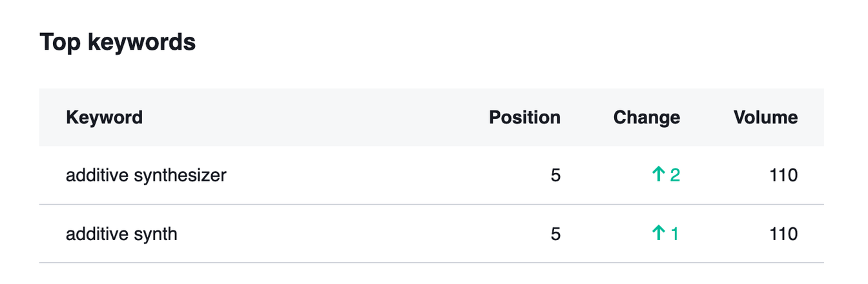
Task: Click the Top keywords heading
Action: pos(118,43)
